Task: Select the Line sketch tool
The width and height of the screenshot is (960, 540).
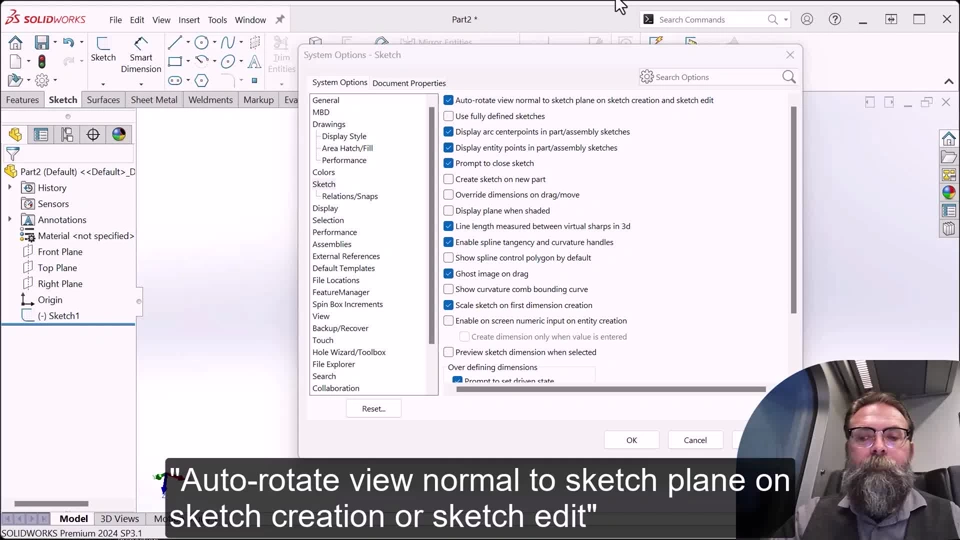Action: tap(174, 42)
